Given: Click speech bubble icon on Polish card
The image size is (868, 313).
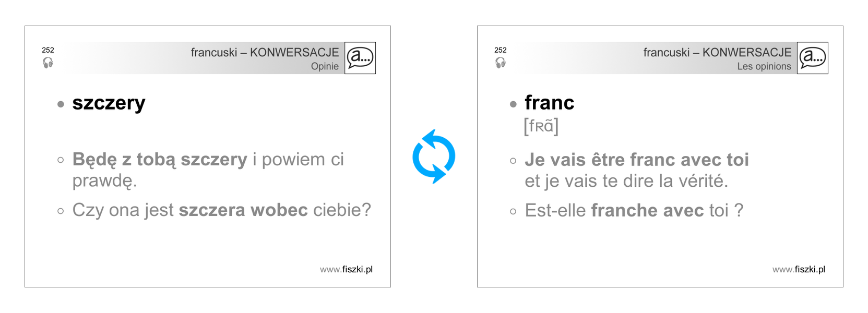Looking at the screenshot, I should 360,58.
